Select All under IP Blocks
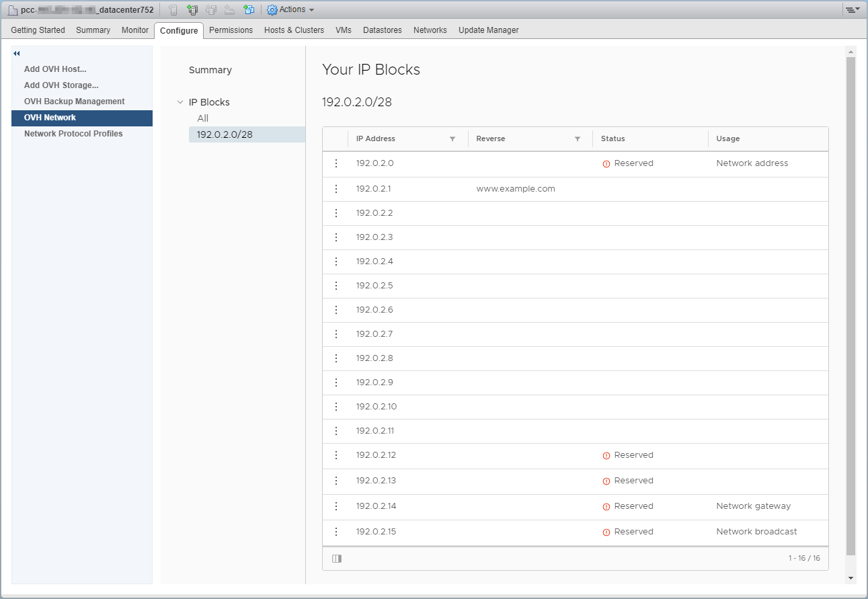The height and width of the screenshot is (599, 868). coord(203,118)
